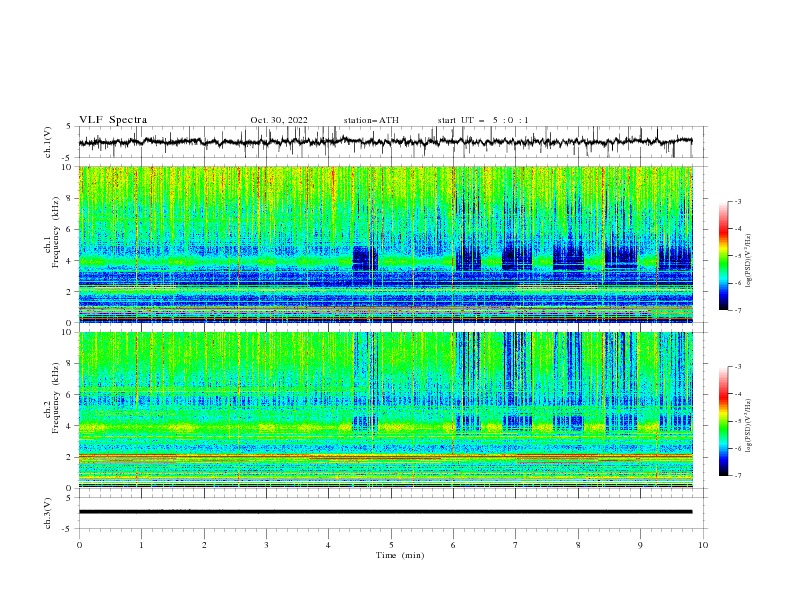Click time axis tick label '6'
The width and height of the screenshot is (792, 612).
coord(453,545)
